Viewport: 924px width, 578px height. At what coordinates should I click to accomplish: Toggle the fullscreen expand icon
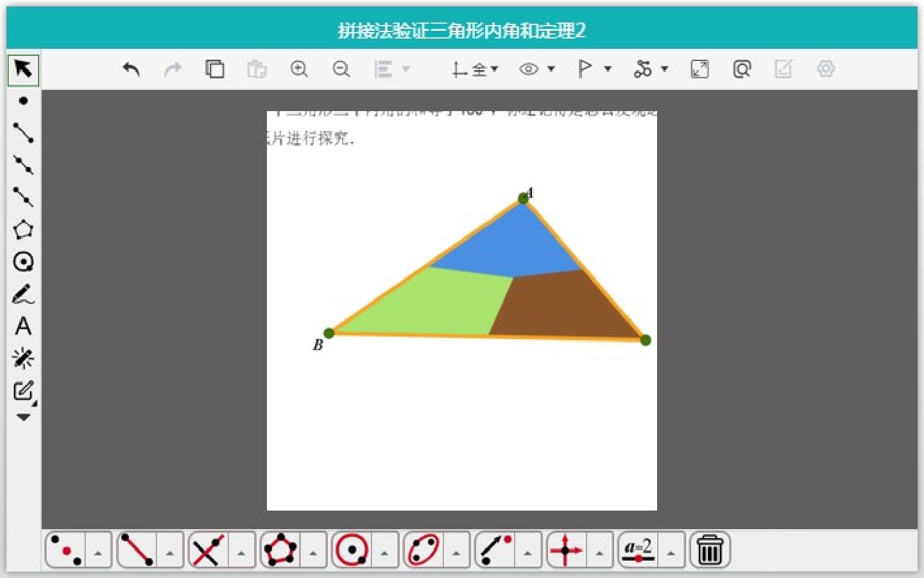[x=699, y=69]
